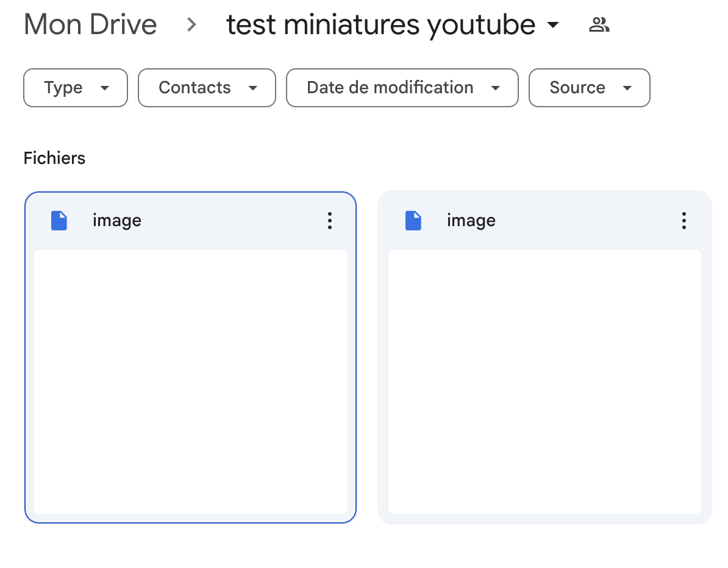Click the caret arrow inside the Type chip
This screenshot has width=728, height=568.
[105, 88]
